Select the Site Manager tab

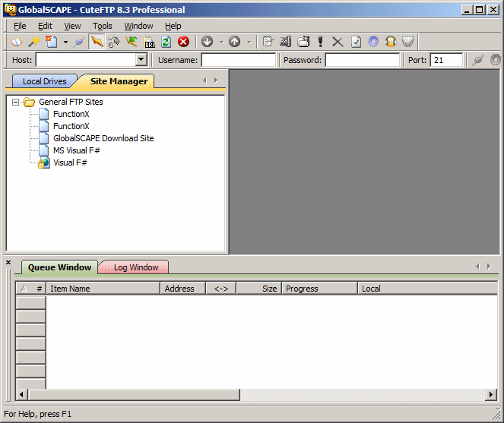[119, 81]
